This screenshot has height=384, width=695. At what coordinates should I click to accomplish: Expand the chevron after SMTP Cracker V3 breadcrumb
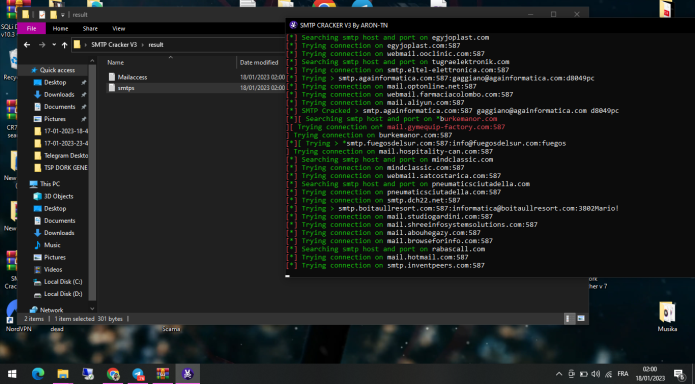[143, 45]
